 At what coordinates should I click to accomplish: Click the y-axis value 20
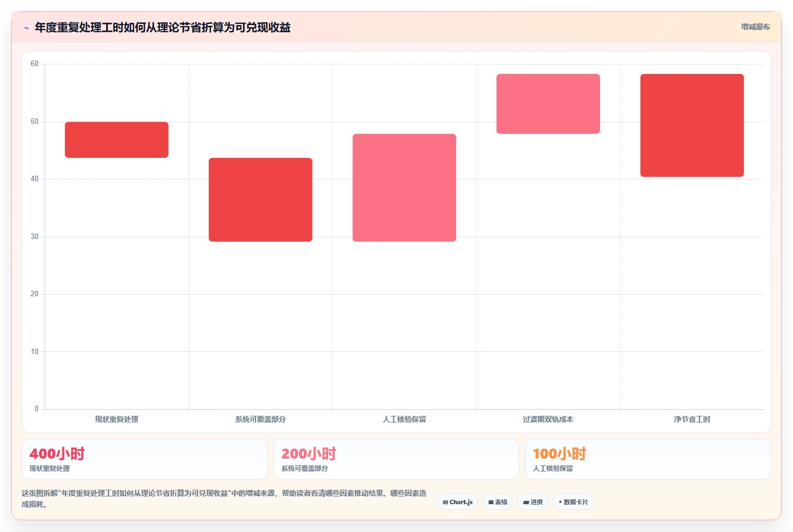click(x=34, y=294)
